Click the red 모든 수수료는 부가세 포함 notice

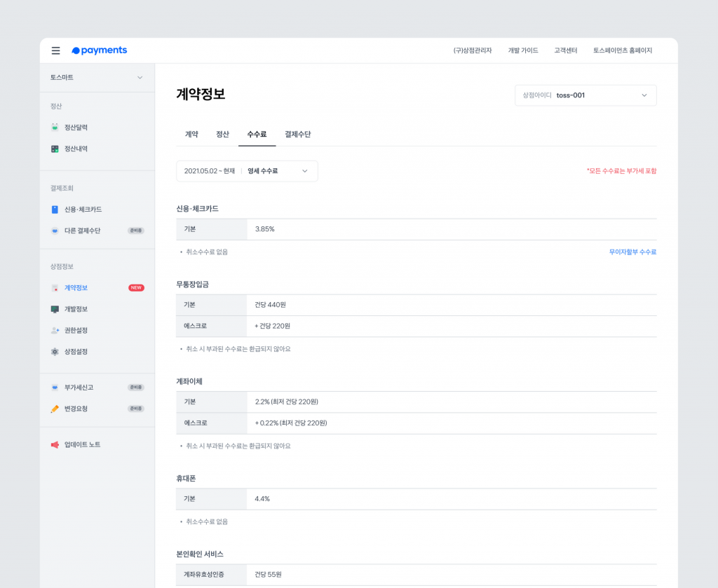[622, 171]
